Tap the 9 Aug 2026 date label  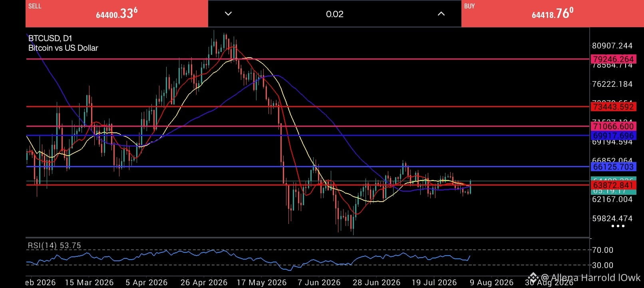tap(491, 283)
